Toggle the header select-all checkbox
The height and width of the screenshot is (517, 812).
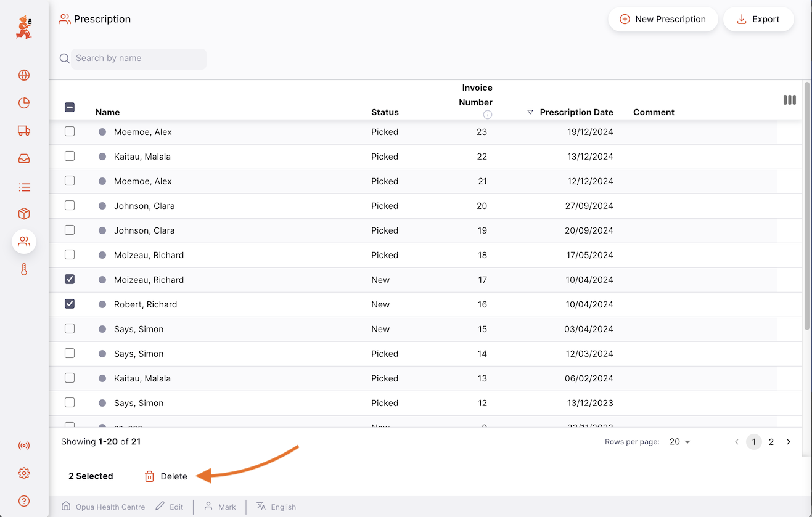click(70, 107)
